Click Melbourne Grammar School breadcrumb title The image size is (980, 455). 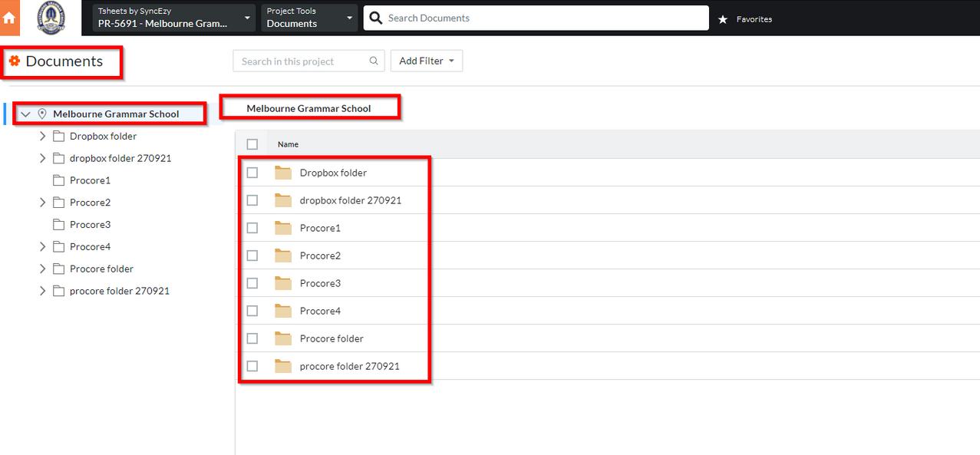[309, 109]
